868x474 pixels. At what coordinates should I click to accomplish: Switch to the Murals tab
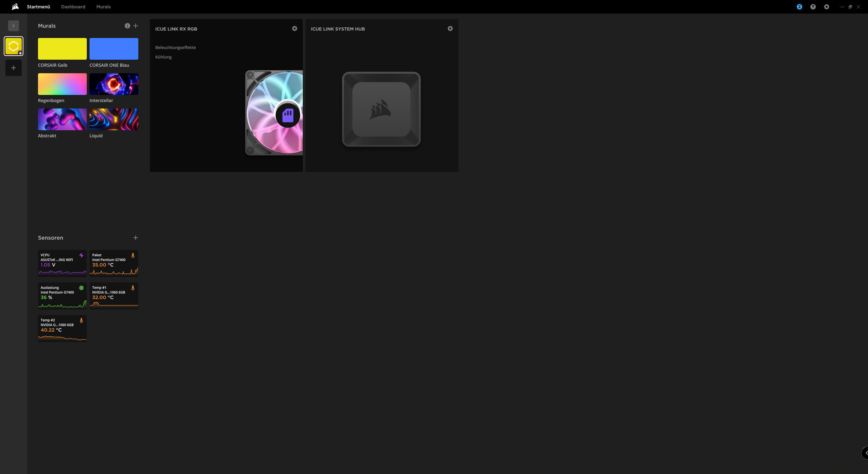(103, 7)
